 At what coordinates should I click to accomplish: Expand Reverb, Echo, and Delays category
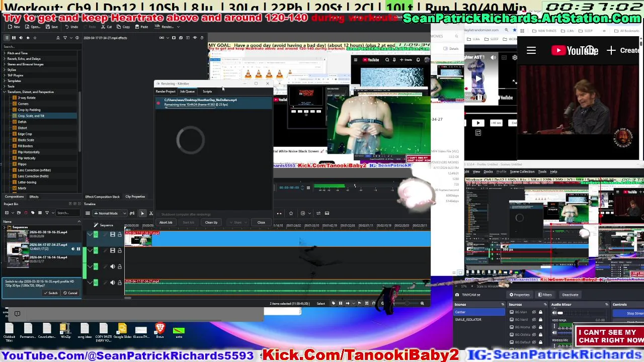click(x=5, y=59)
